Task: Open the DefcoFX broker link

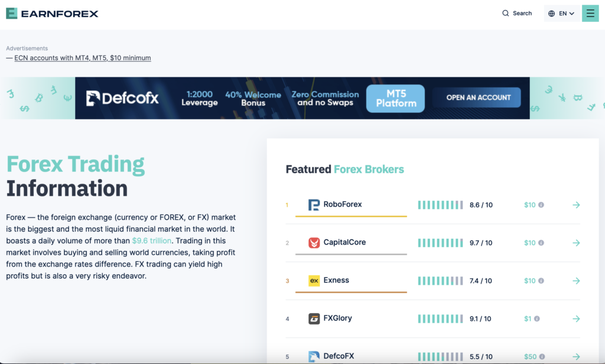Action: pyautogui.click(x=339, y=356)
